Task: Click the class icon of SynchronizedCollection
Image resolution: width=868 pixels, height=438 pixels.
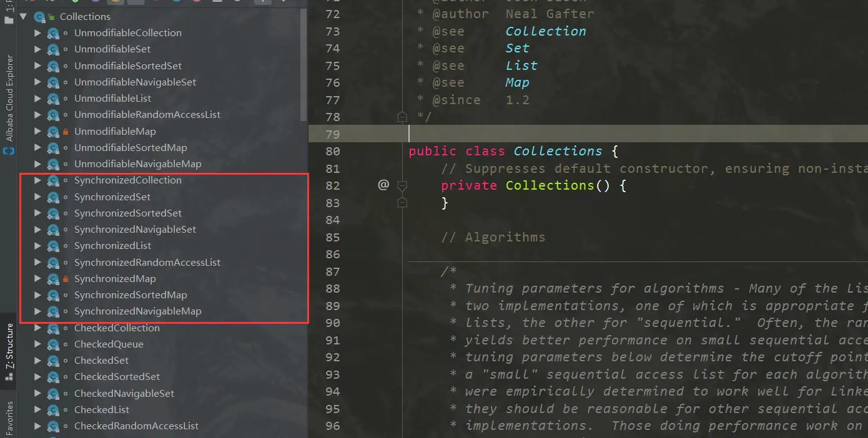Action: (54, 180)
